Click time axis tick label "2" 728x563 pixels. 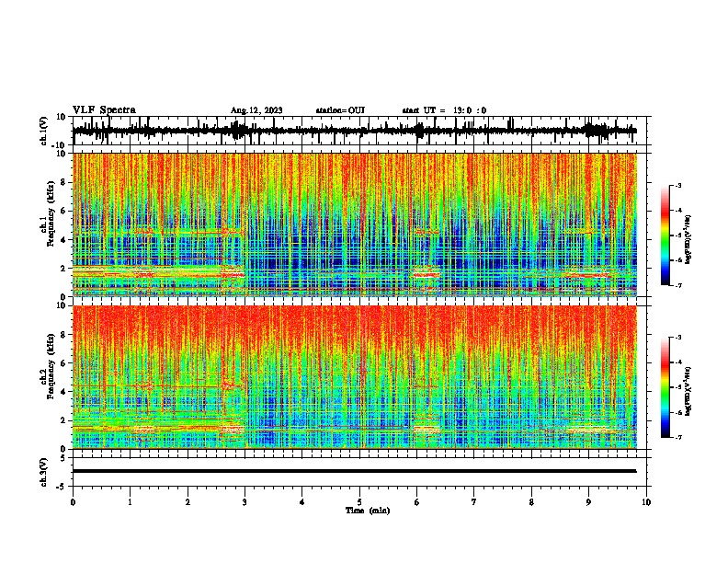tap(188, 502)
